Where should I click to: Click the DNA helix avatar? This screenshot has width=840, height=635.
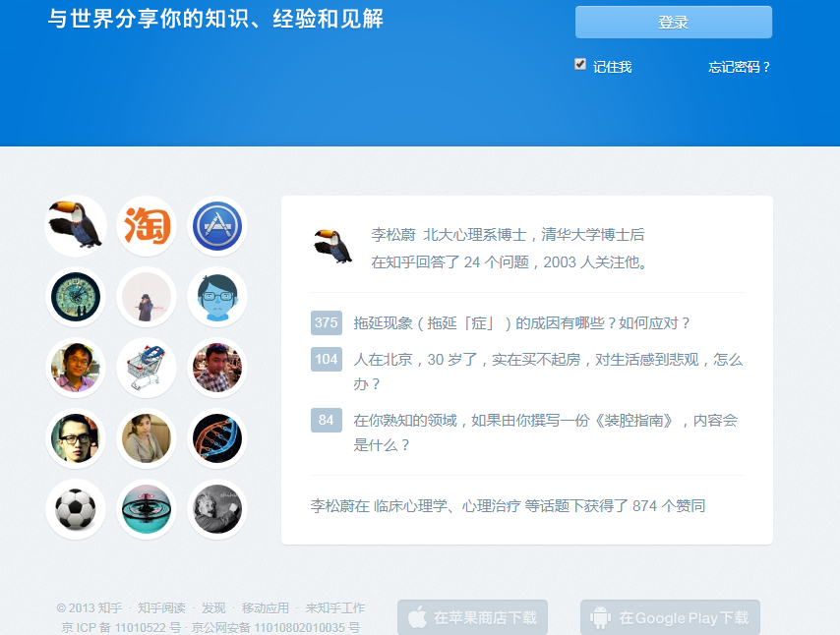coord(217,438)
